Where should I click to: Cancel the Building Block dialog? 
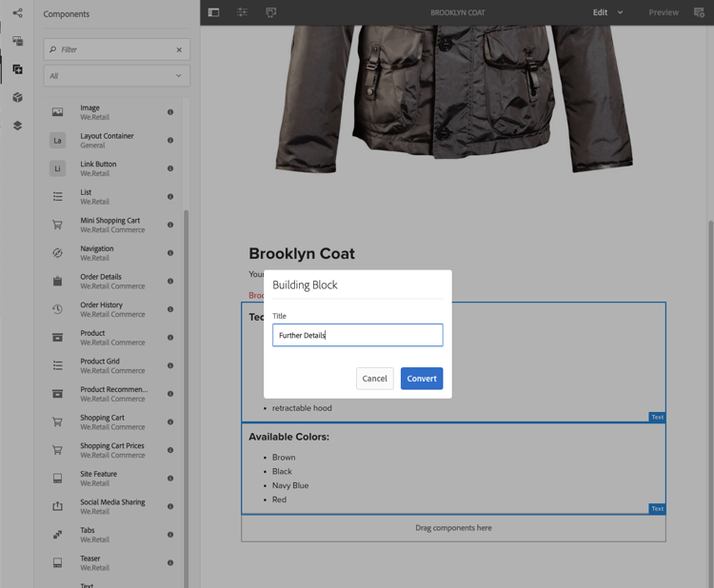tap(374, 378)
